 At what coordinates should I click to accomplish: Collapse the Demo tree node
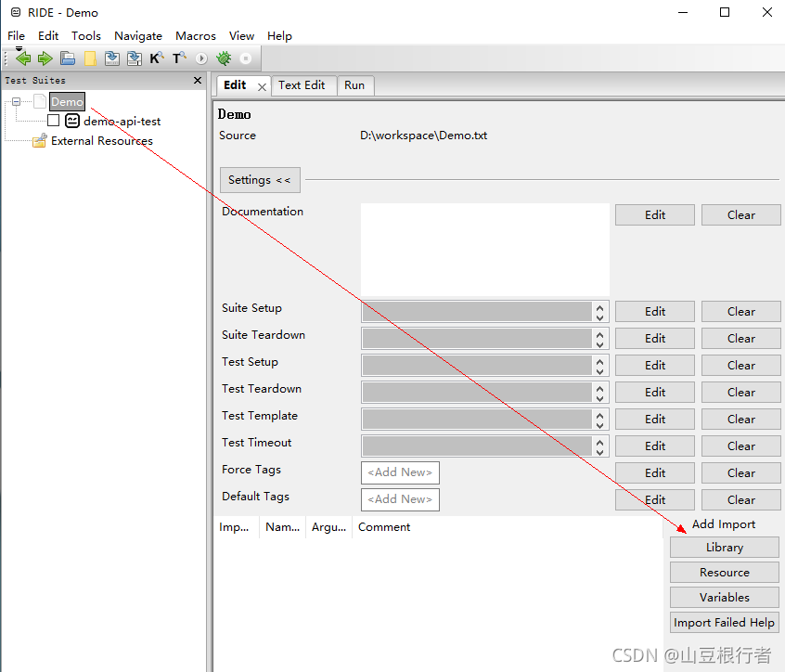pyautogui.click(x=16, y=102)
